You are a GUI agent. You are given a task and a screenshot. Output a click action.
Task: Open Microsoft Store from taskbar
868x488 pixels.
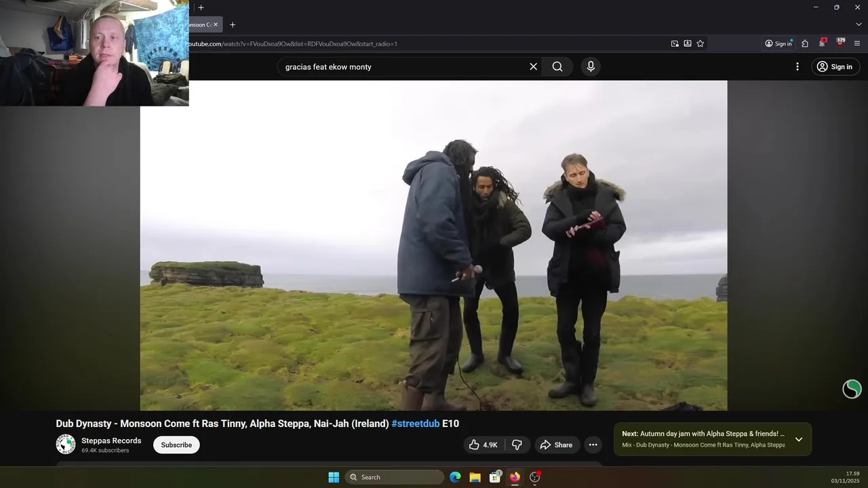click(495, 477)
